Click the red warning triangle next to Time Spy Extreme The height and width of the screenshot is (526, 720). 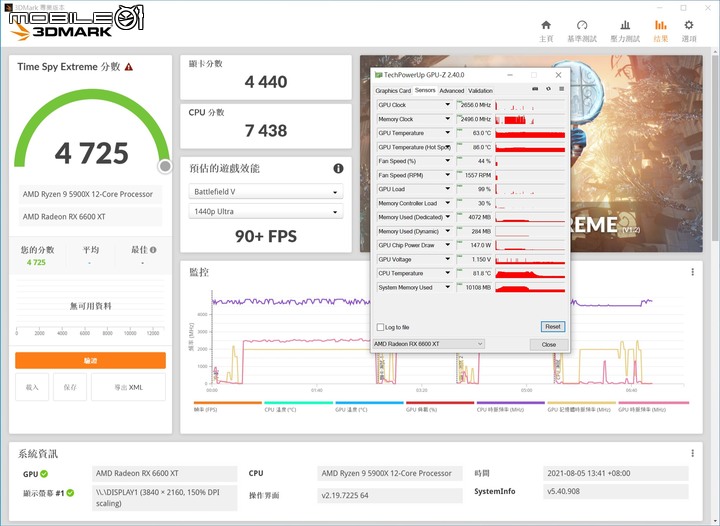pyautogui.click(x=129, y=67)
